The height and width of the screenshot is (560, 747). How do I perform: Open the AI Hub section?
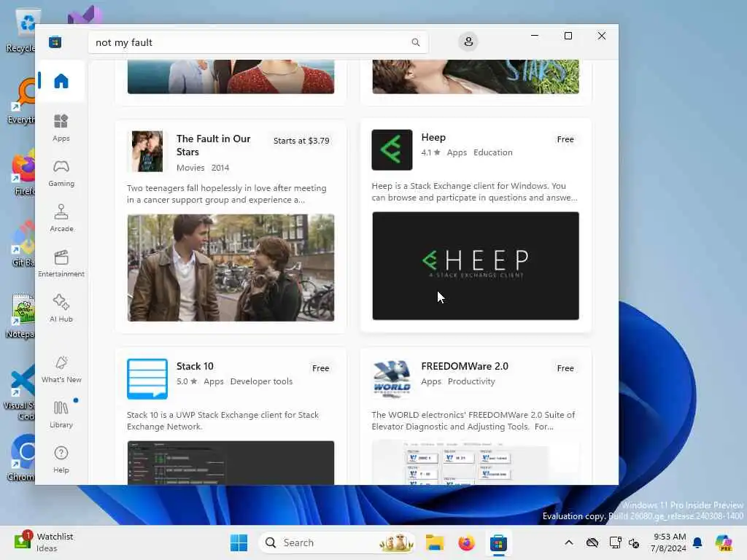[x=61, y=308]
